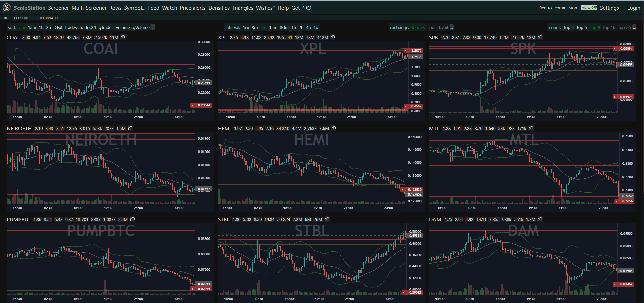This screenshot has width=644, height=303.
Task: Toggle the Alerts OFF switch
Action: [x=589, y=8]
